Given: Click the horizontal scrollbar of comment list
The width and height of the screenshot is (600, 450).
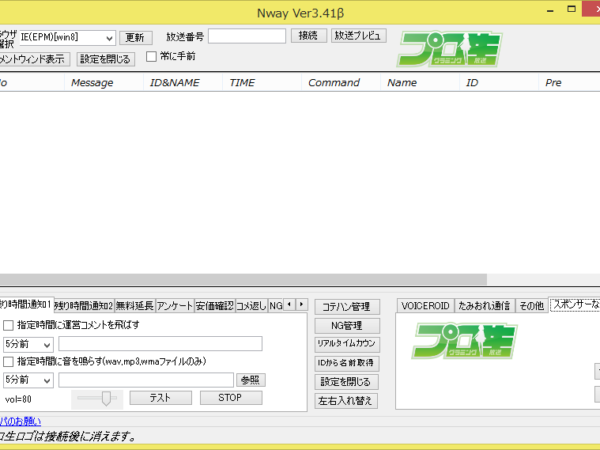Looking at the screenshot, I should pyautogui.click(x=243, y=279).
